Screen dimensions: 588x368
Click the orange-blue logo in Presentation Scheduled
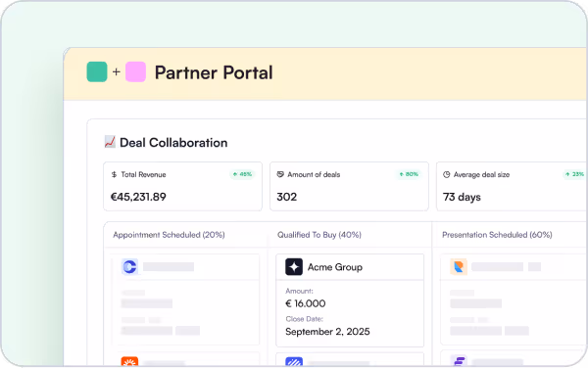459,266
